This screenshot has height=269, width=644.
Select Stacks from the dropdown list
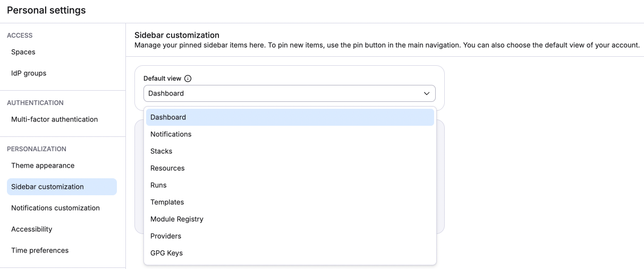pyautogui.click(x=290, y=151)
